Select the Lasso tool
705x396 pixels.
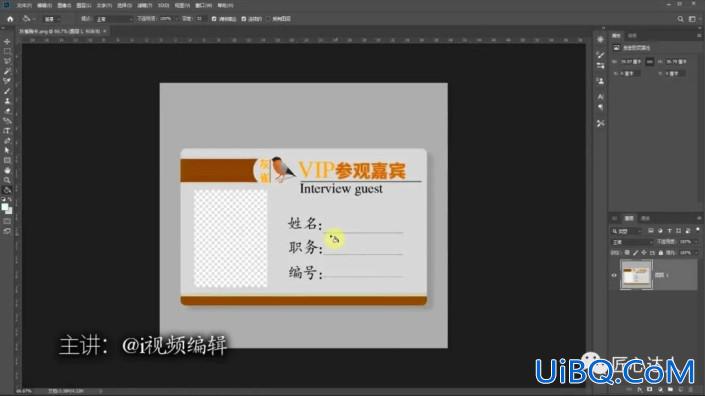tap(7, 61)
